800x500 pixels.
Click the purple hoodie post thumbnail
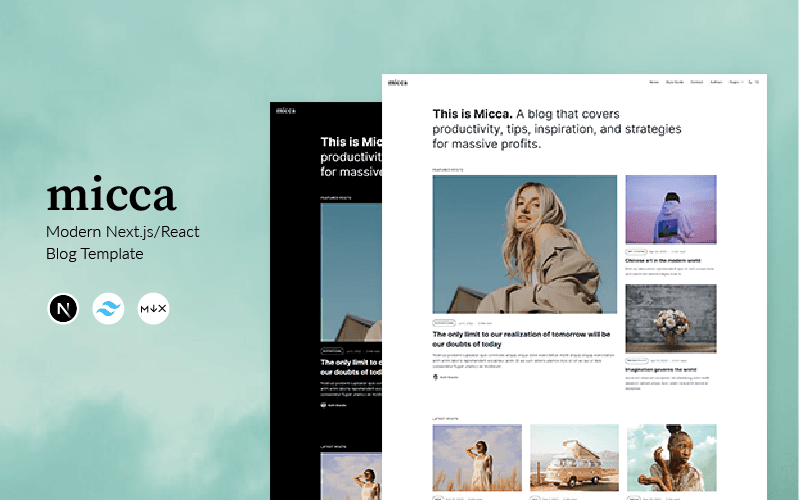(x=670, y=209)
